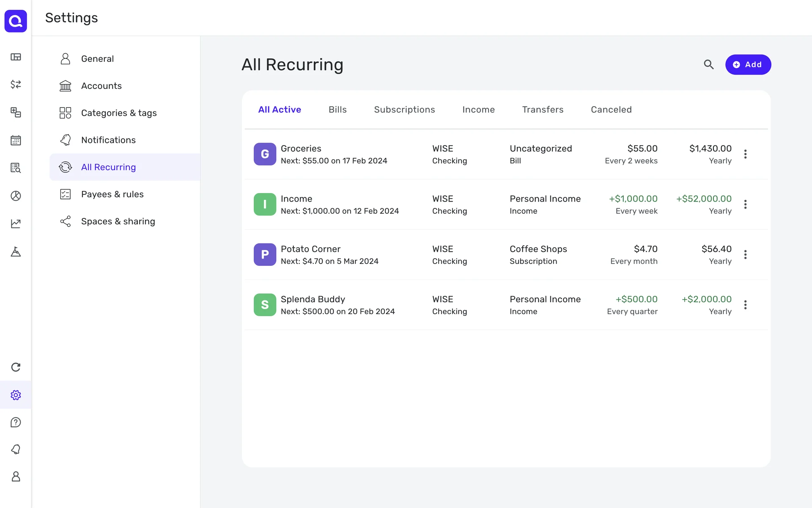Expand more options for Splenda Buddy
Screen dimensions: 812x508
745,305
